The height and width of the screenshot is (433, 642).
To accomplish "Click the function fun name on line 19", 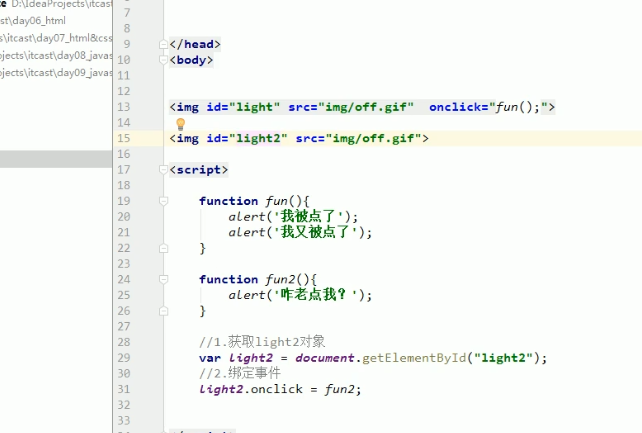I will click(276, 201).
